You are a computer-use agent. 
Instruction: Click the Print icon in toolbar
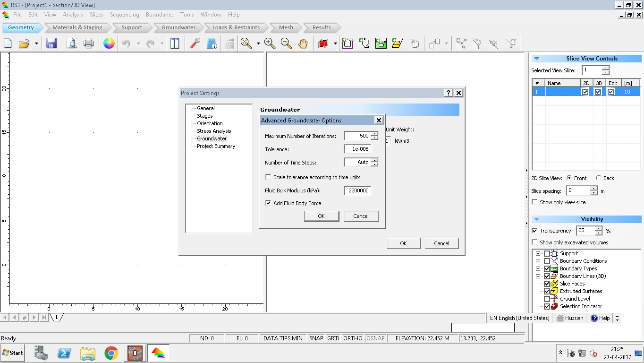(88, 44)
